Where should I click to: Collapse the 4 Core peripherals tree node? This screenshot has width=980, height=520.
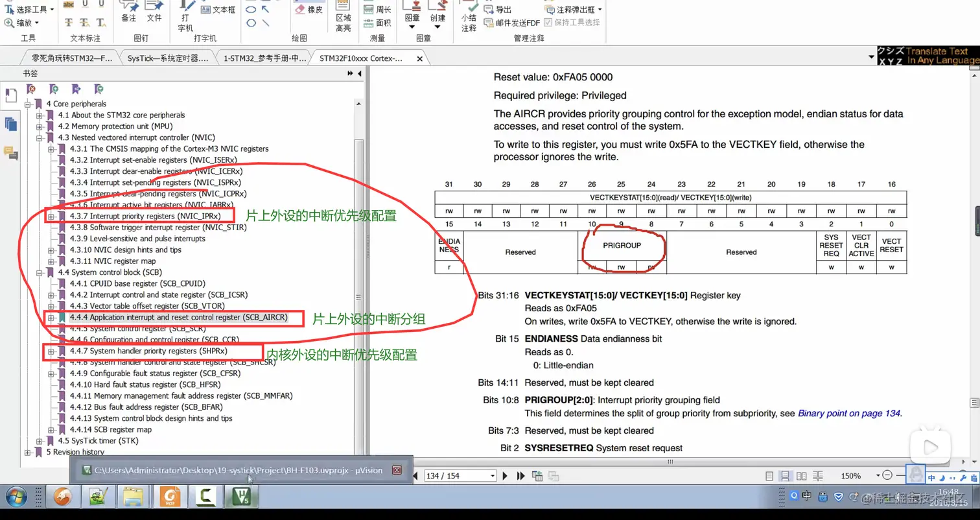pyautogui.click(x=28, y=104)
